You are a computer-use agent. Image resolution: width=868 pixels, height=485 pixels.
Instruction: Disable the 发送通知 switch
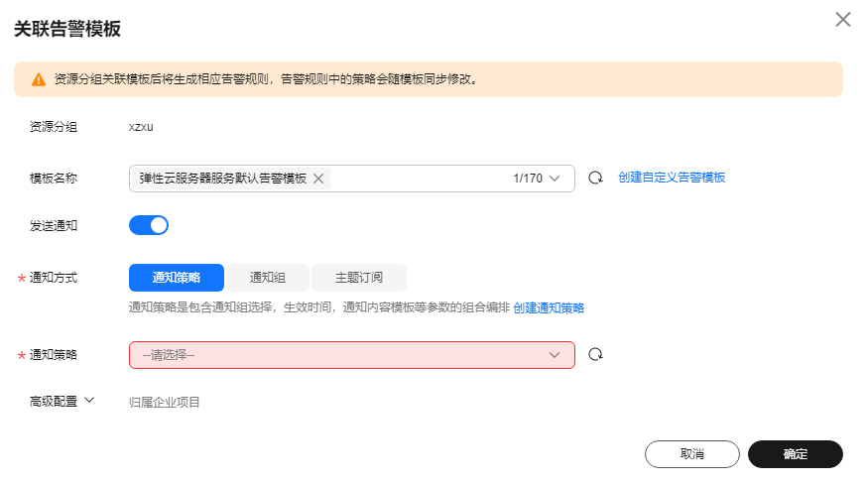(x=149, y=225)
